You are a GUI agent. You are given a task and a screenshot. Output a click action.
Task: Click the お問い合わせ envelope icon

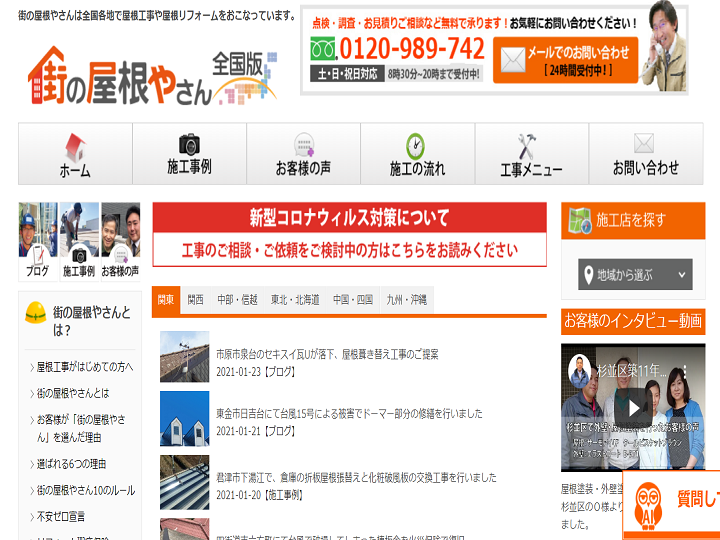[645, 144]
